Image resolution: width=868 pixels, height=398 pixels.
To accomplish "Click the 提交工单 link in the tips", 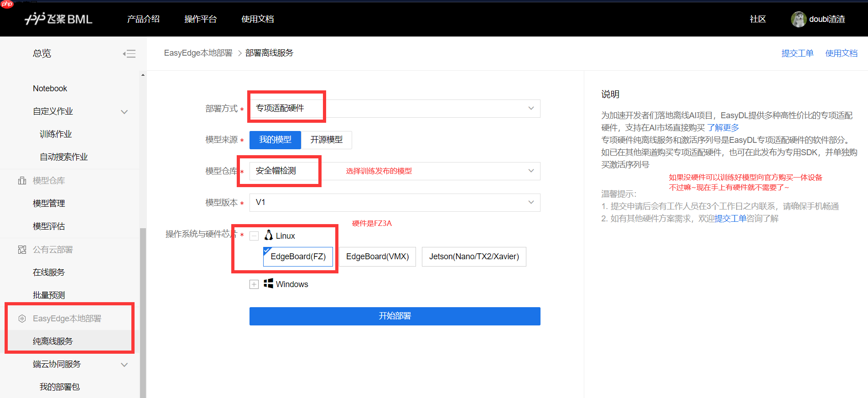I will click(730, 219).
